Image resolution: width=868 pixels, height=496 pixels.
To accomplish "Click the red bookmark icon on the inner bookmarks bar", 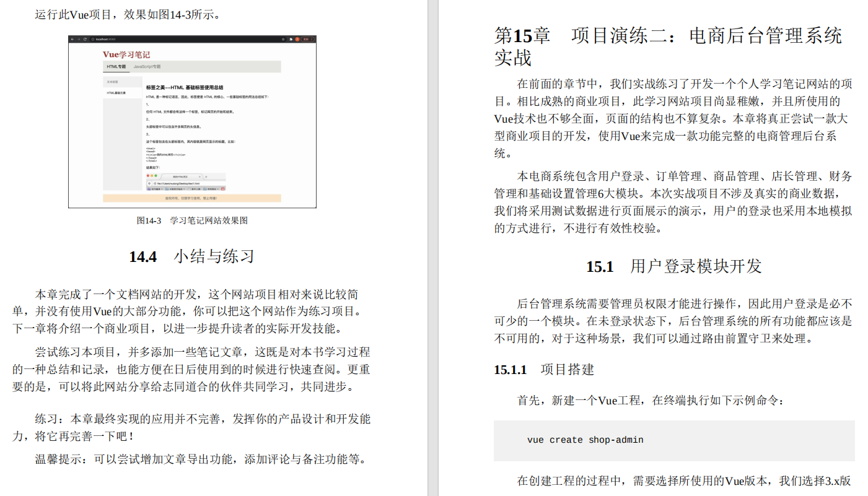I will [222, 189].
